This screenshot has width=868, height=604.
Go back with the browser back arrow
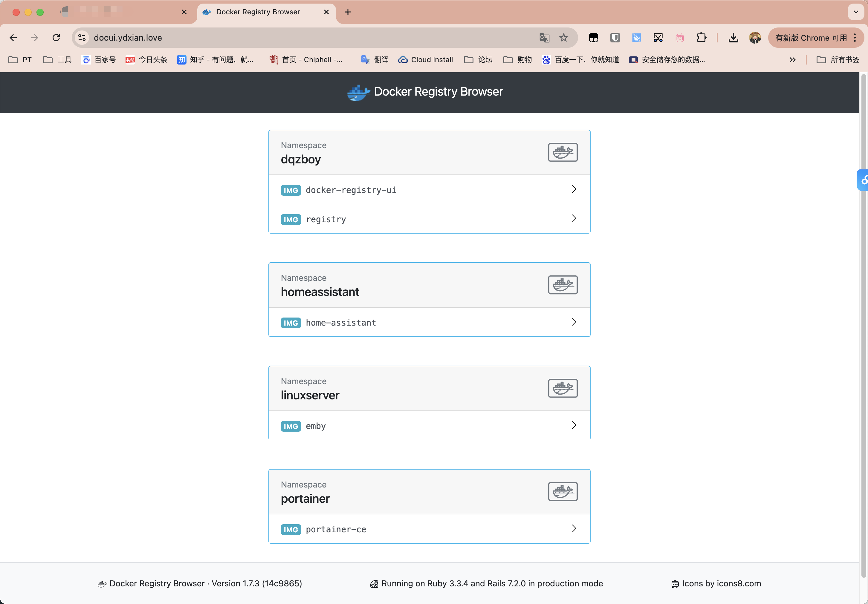[x=13, y=38]
